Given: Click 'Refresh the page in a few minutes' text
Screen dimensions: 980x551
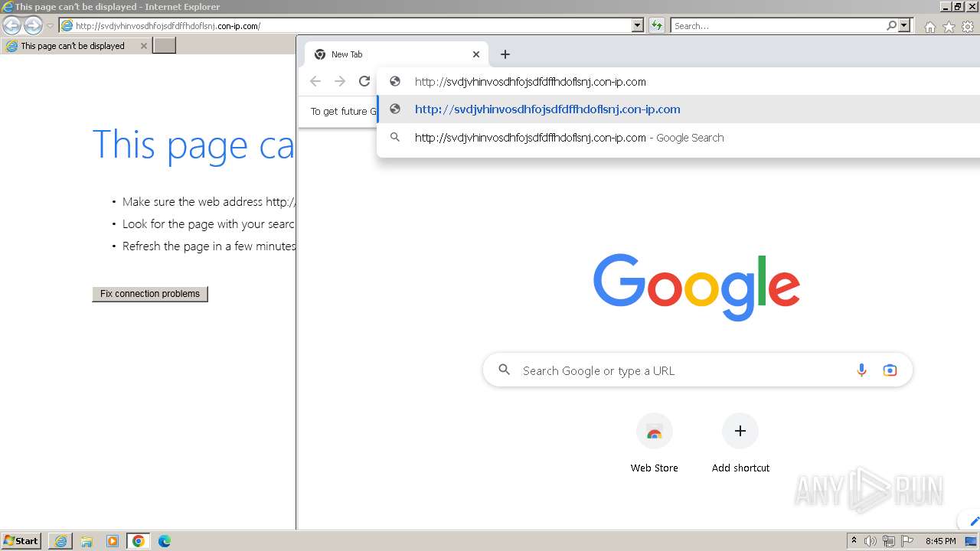Looking at the screenshot, I should pyautogui.click(x=209, y=246).
